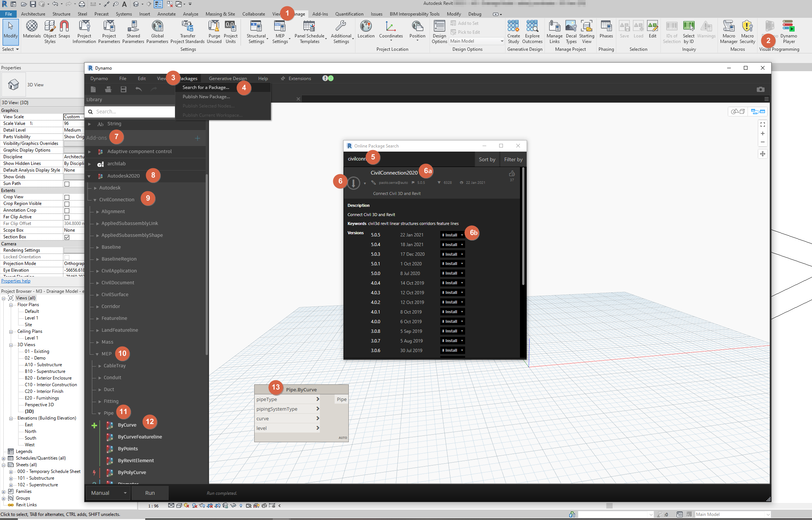
Task: Click the zoom-in control on Dynamo canvas
Action: (x=763, y=133)
